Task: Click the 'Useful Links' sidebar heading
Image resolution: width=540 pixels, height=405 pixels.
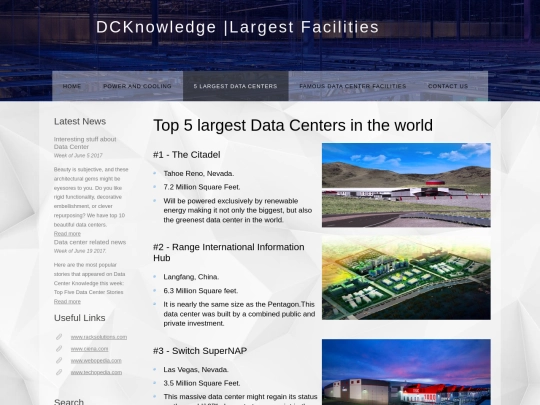Action: point(80,318)
